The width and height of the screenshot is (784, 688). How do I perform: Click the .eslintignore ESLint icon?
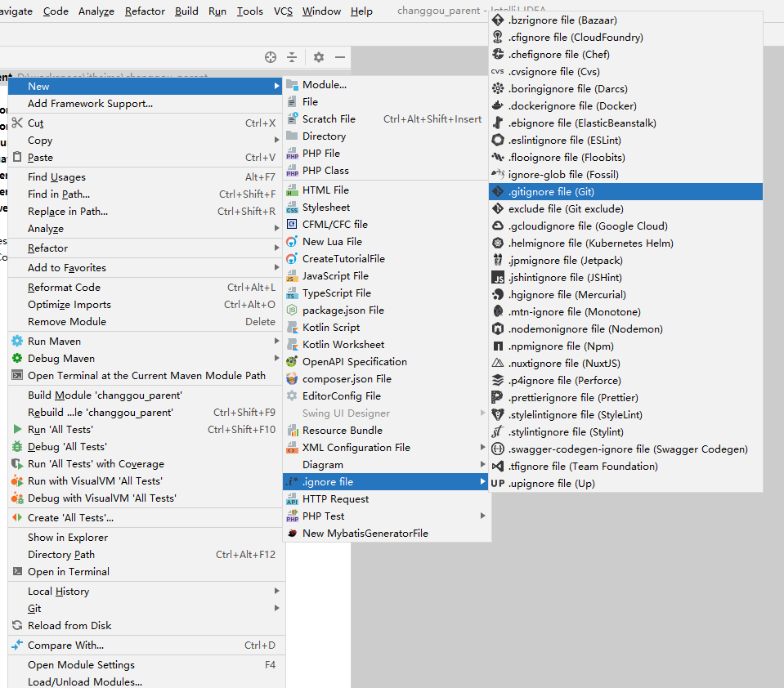click(498, 140)
